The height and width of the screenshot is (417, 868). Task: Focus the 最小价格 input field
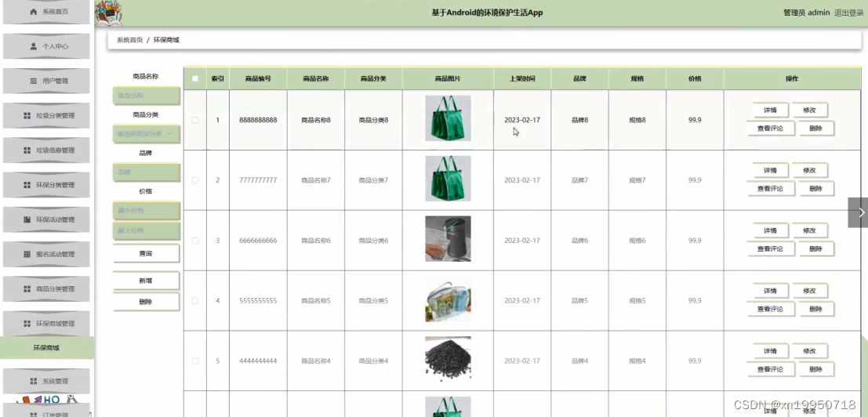[146, 210]
